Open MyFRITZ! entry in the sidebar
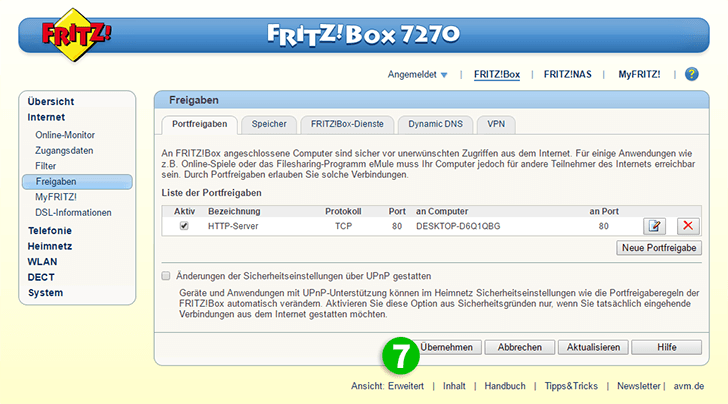This screenshot has height=404, width=728. pyautogui.click(x=56, y=197)
